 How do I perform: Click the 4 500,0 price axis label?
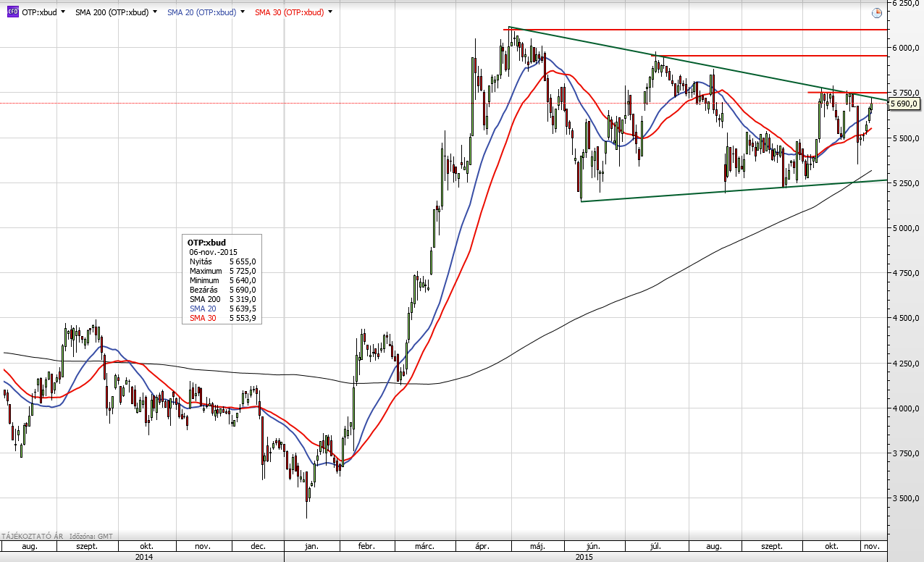click(906, 318)
